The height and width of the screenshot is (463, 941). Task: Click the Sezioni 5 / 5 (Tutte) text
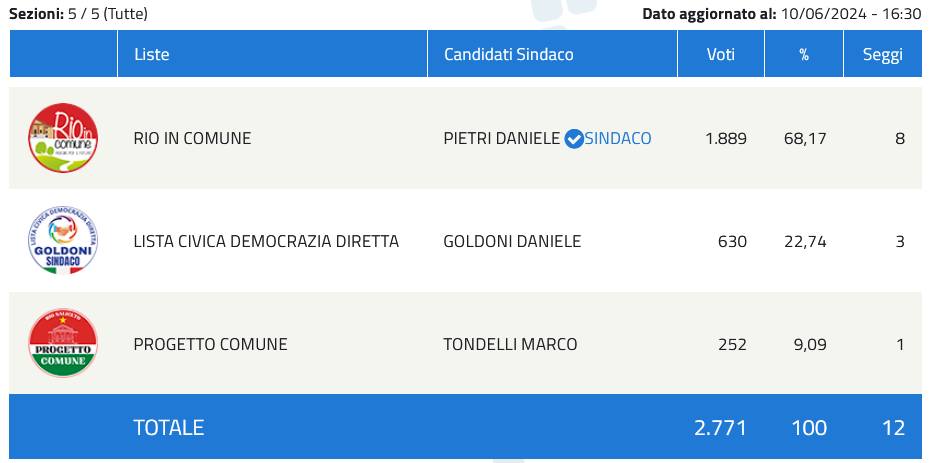[x=78, y=14]
